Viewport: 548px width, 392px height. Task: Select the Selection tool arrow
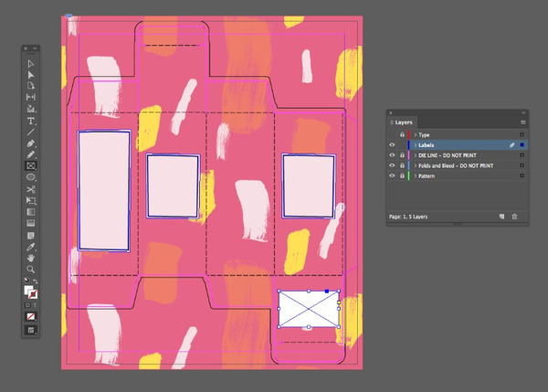click(31, 63)
